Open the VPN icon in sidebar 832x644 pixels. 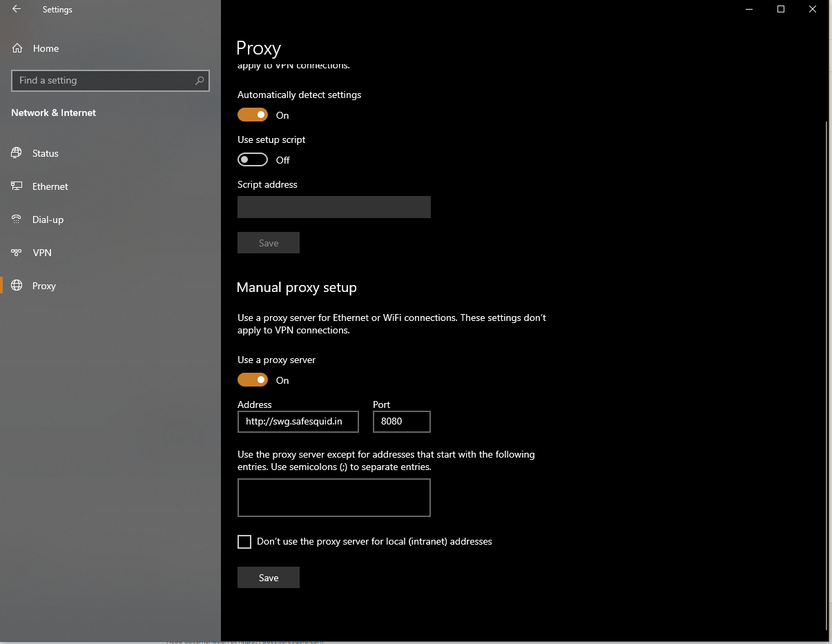17,253
